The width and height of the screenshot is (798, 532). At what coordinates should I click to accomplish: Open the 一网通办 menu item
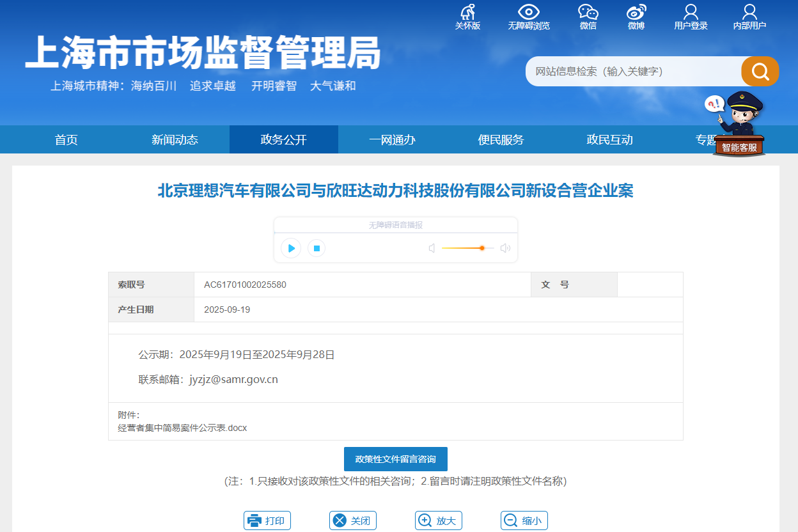[x=392, y=139]
